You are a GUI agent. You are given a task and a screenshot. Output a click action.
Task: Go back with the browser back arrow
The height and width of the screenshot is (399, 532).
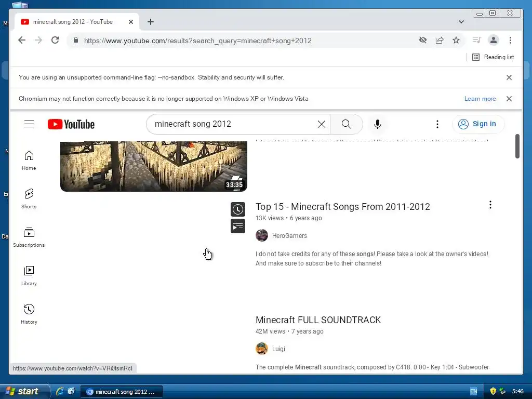[22, 41]
